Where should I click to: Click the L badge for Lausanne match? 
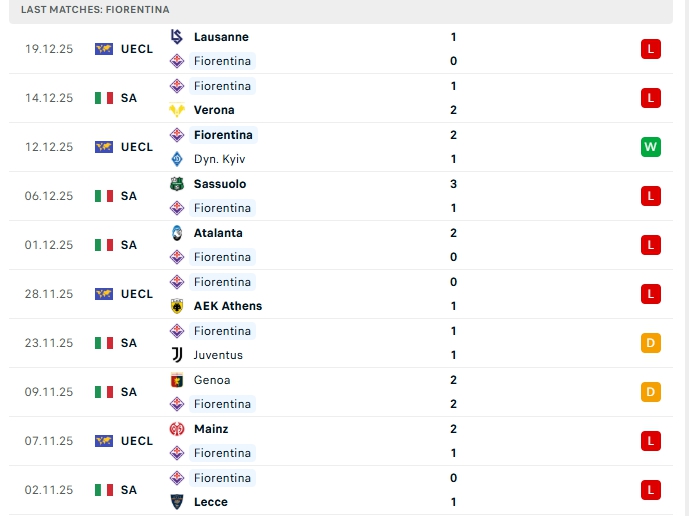[x=651, y=49]
